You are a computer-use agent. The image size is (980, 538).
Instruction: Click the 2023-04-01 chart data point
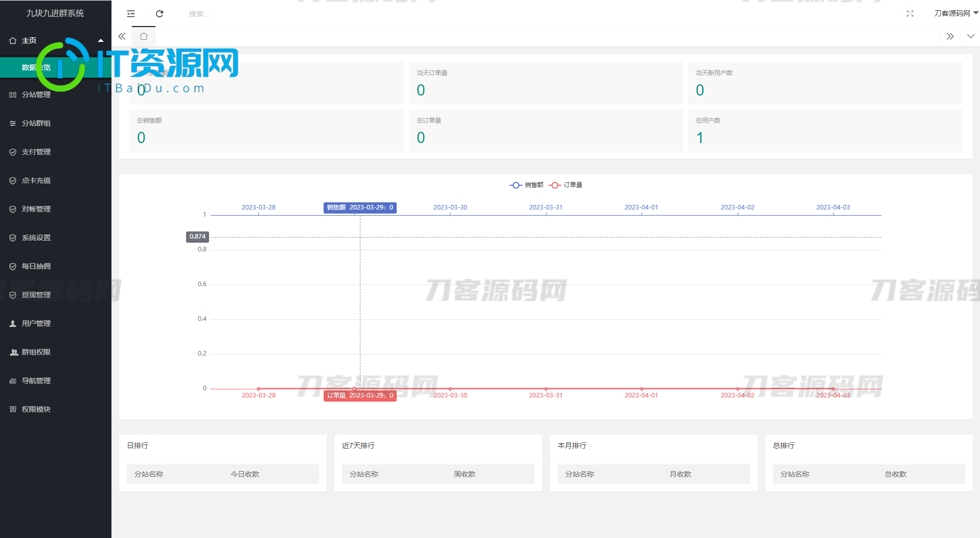tap(642, 389)
